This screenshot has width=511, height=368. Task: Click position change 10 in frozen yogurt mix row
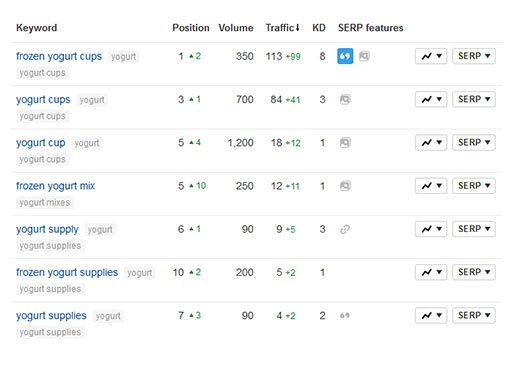pyautogui.click(x=201, y=186)
